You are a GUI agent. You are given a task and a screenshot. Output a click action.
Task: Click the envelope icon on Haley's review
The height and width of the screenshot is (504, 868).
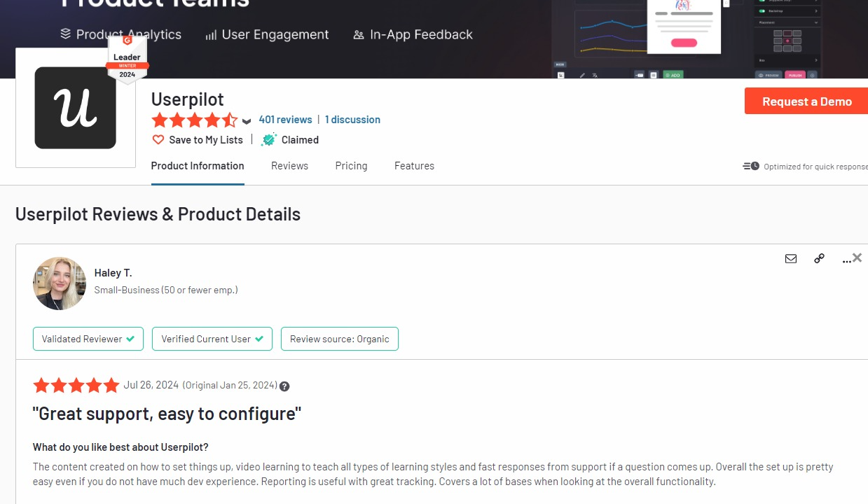791,259
